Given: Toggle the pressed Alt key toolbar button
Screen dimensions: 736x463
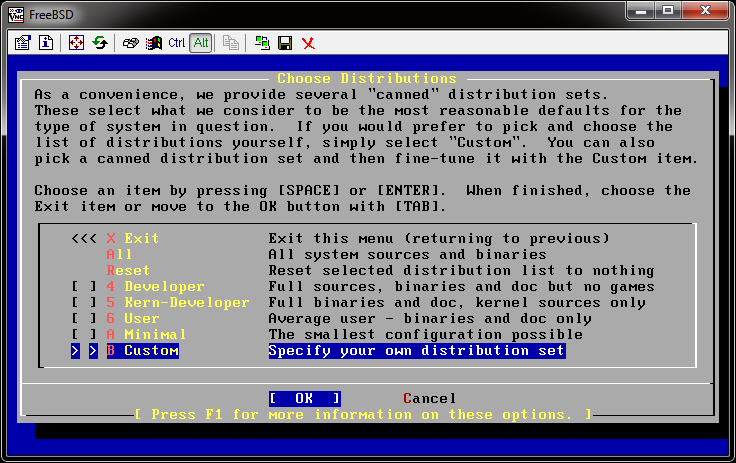Looking at the screenshot, I should (x=201, y=43).
